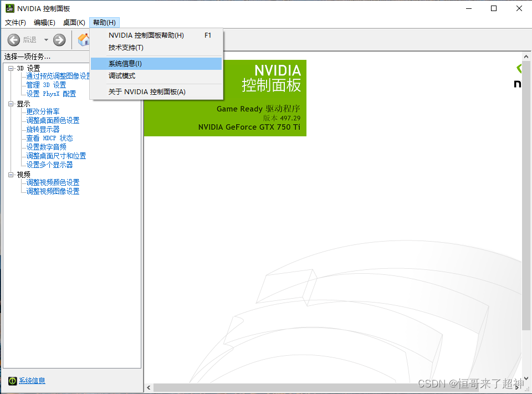The height and width of the screenshot is (394, 532).
Task: Open 调整桌面颜色设置 task
Action: [x=53, y=120]
